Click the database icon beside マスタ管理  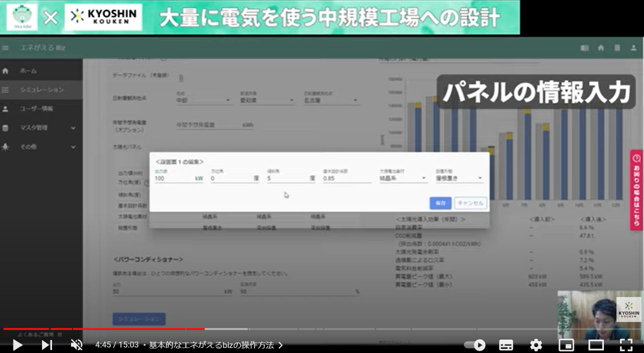point(6,128)
